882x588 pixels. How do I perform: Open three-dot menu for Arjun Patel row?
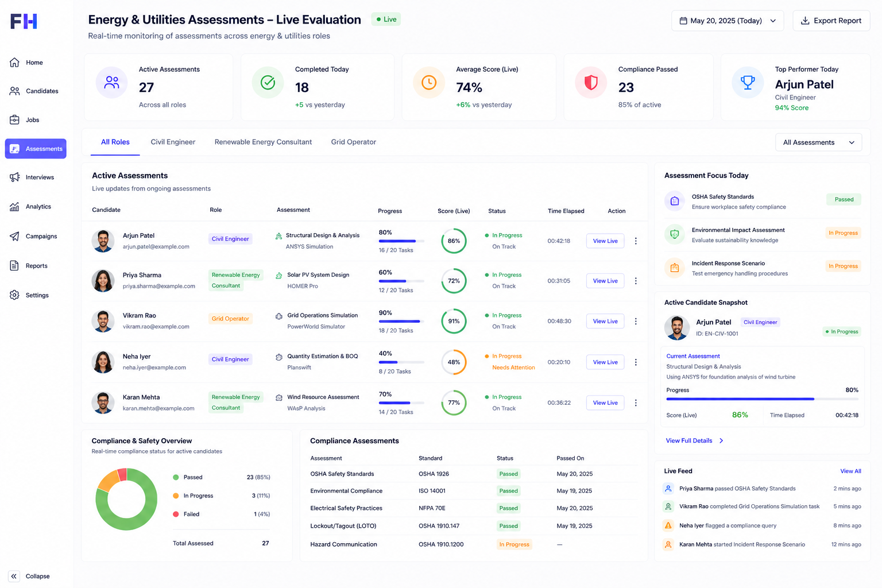point(636,241)
